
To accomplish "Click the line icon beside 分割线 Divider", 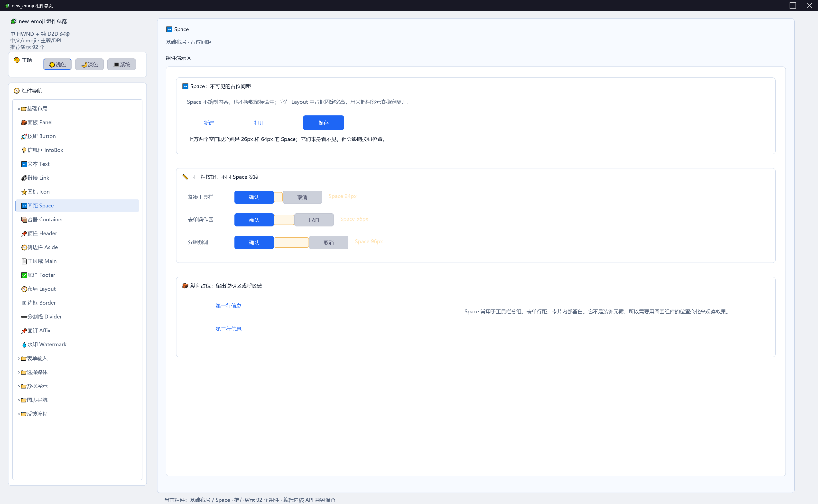I will 24,317.
